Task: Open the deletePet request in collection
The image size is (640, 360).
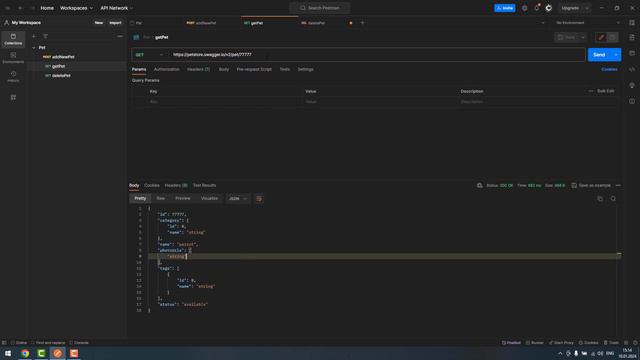Action: pos(61,76)
